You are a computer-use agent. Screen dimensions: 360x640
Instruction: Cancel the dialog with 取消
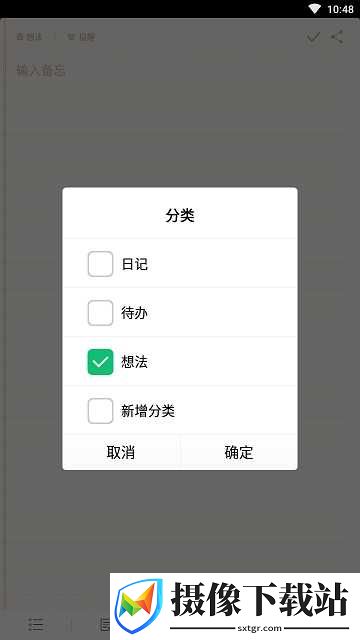click(121, 452)
